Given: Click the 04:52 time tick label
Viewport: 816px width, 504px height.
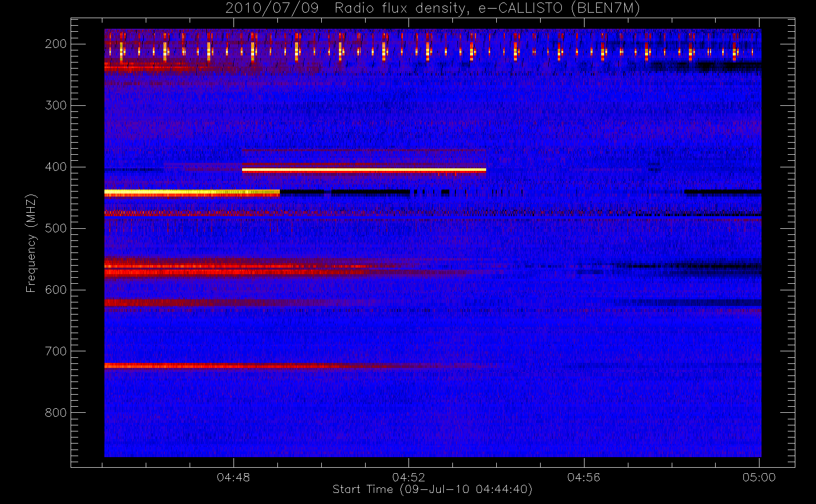Looking at the screenshot, I should (409, 477).
